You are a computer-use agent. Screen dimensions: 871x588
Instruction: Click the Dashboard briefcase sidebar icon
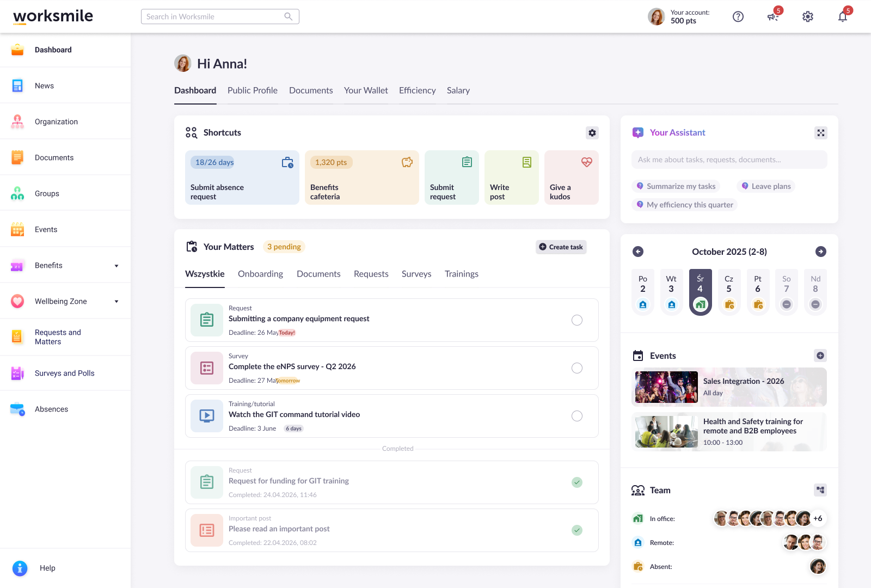[17, 50]
